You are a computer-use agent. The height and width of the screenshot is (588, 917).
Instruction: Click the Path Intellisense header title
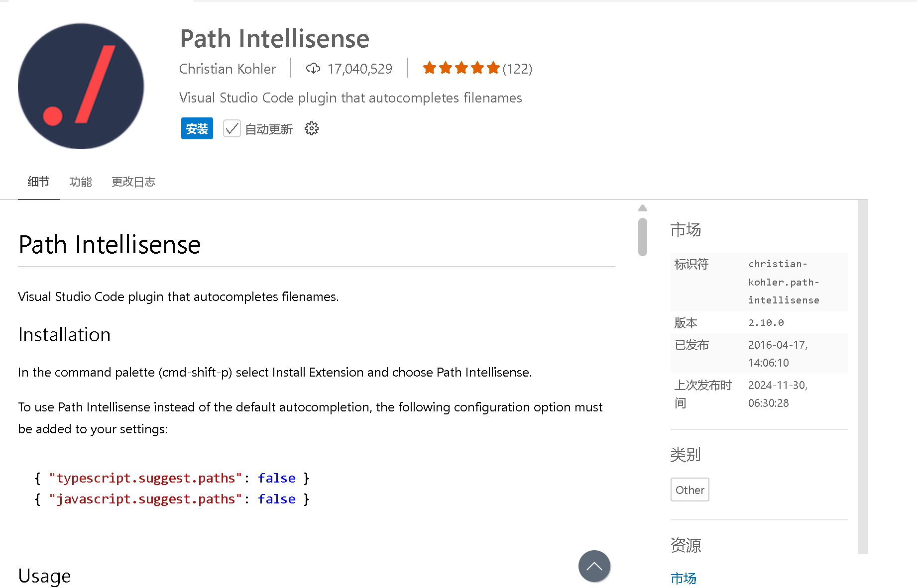[275, 39]
